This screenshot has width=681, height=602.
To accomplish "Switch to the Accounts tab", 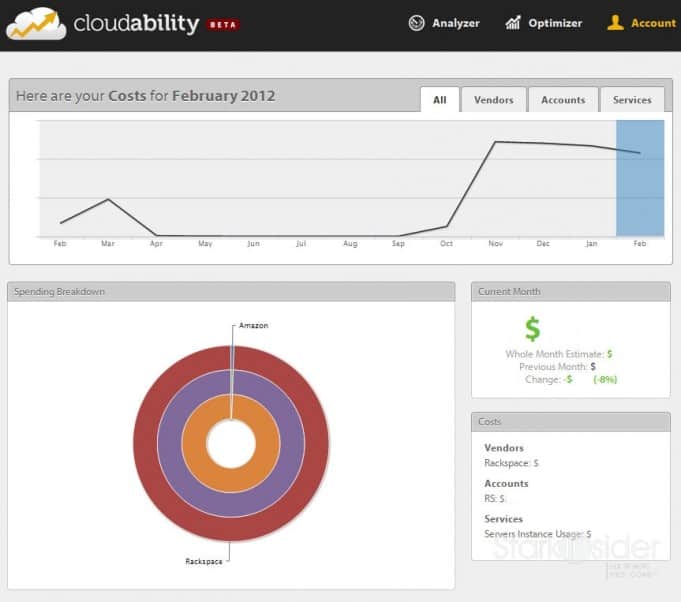I will (x=562, y=100).
